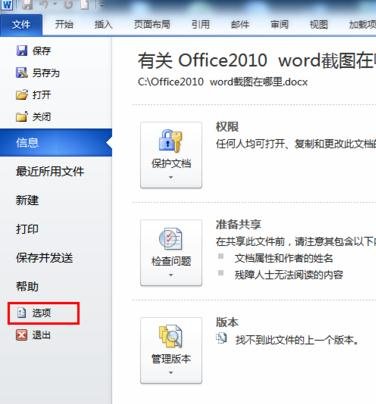
Task: Click the Word logo icon in title bar
Action: 7,5
